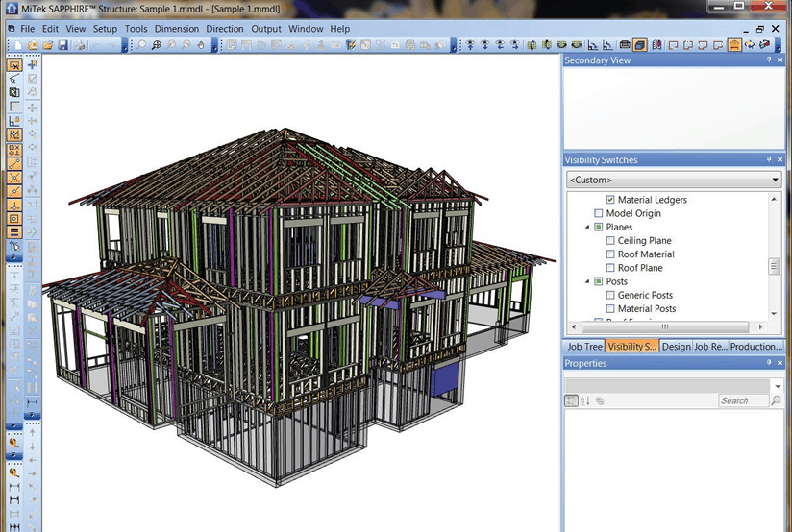Screen dimensions: 792x532
Task: Uncheck the Material Ledgers checkbox
Action: pos(610,200)
